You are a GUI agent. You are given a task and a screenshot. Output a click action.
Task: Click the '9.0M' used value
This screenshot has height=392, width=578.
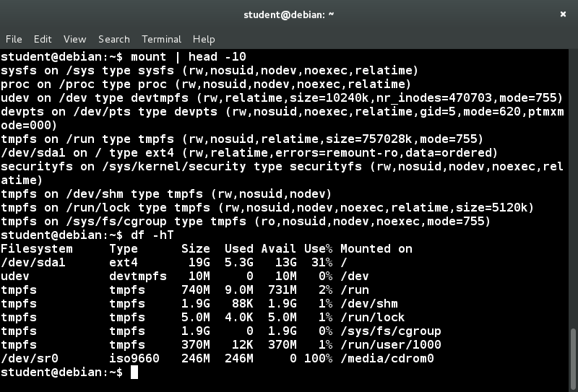(239, 290)
